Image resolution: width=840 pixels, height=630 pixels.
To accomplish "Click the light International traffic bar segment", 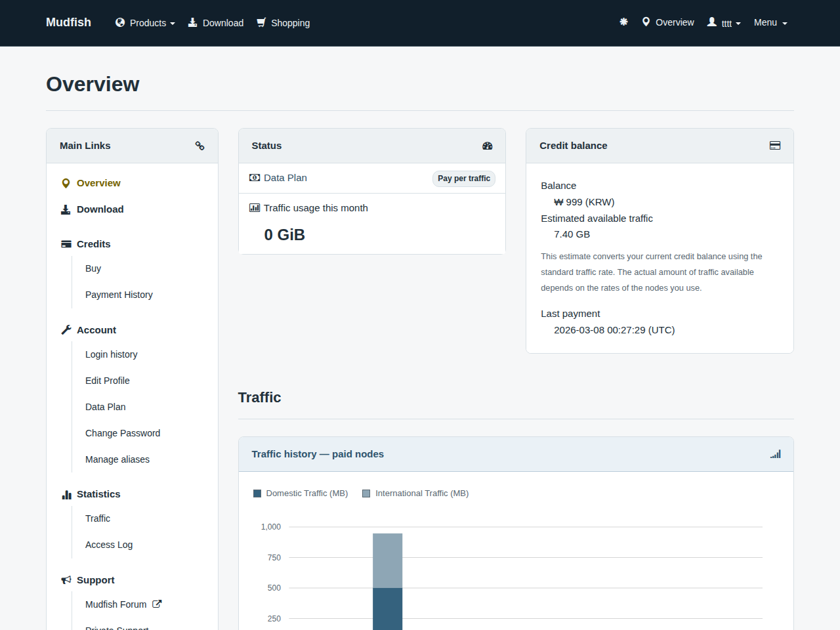I will pyautogui.click(x=388, y=560).
